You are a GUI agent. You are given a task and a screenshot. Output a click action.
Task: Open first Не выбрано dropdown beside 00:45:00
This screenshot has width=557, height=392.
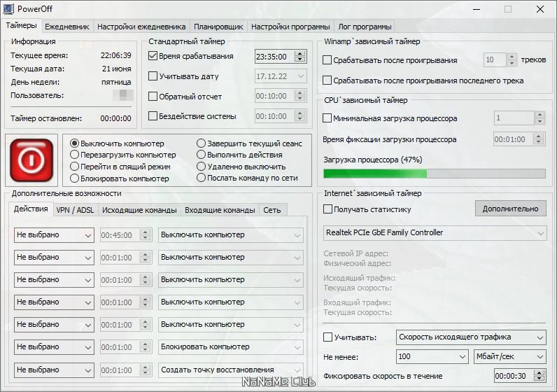(x=54, y=235)
